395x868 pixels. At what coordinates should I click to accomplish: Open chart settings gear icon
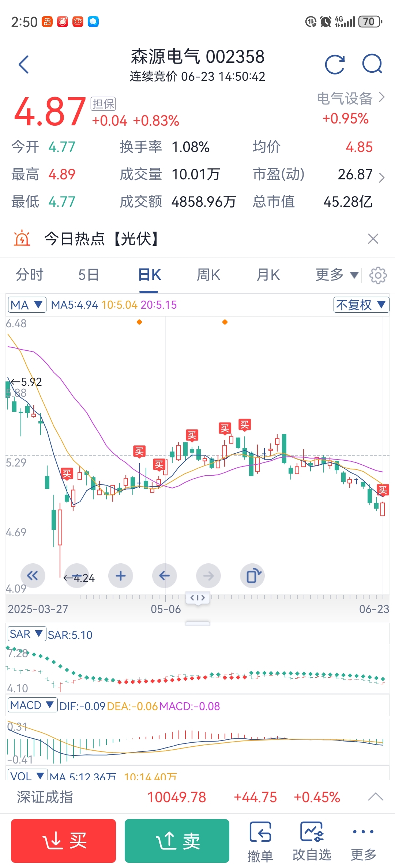pyautogui.click(x=378, y=275)
